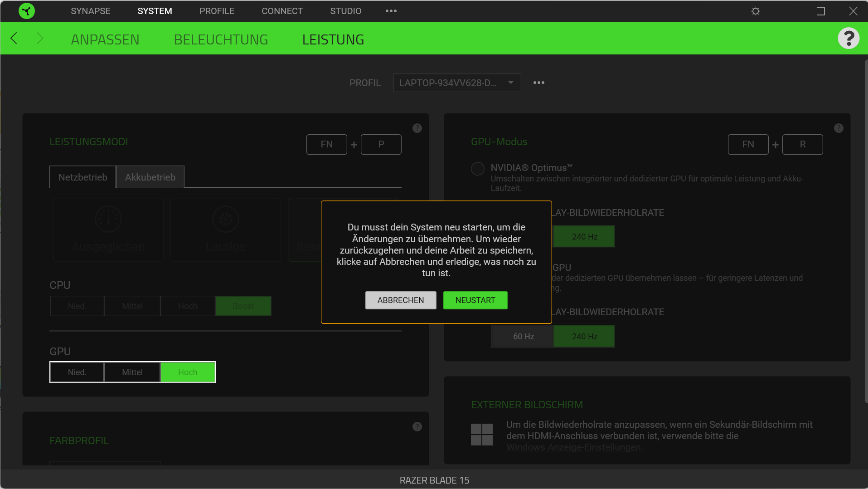Click ABBRECHEN in the restart dialog
Image resolution: width=868 pixels, height=489 pixels.
(x=401, y=300)
